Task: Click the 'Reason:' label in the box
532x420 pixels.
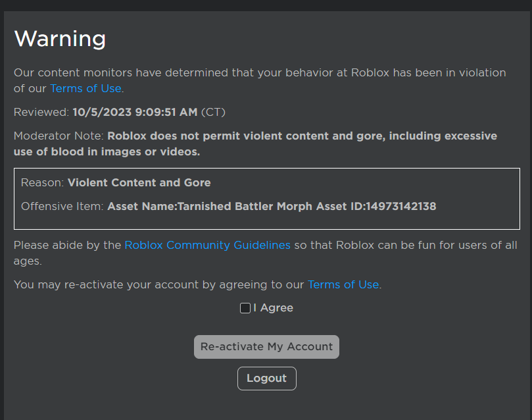Action: tap(42, 182)
